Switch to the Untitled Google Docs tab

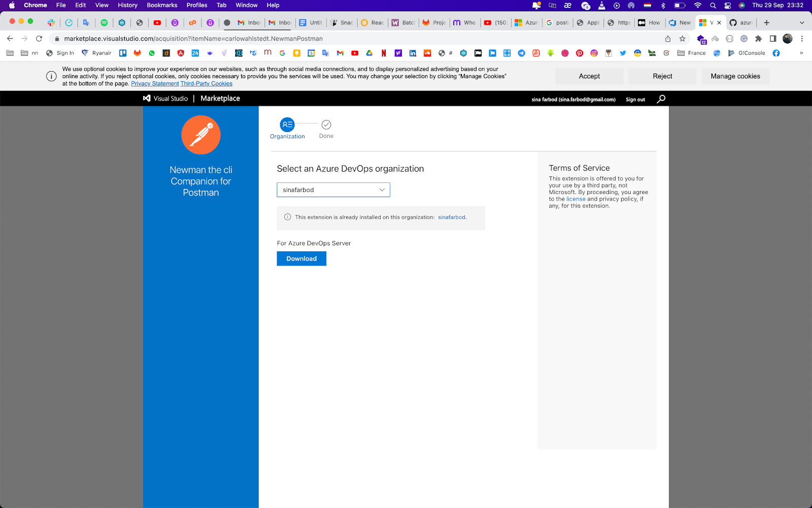[311, 22]
